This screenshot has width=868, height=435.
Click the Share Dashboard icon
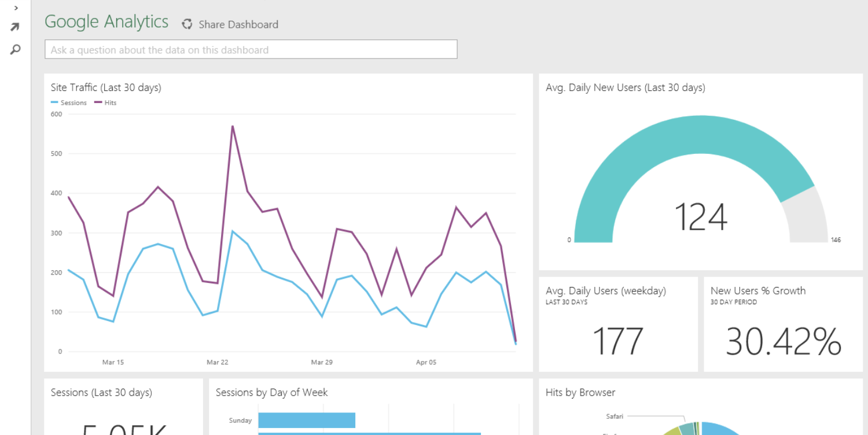click(x=187, y=24)
